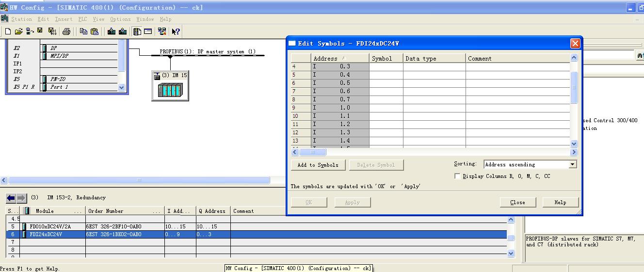
Task: Open the View menu
Action: point(98,19)
